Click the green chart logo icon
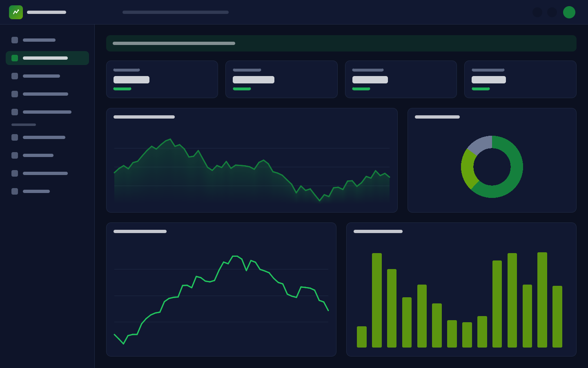The width and height of the screenshot is (588, 368). coord(16,12)
